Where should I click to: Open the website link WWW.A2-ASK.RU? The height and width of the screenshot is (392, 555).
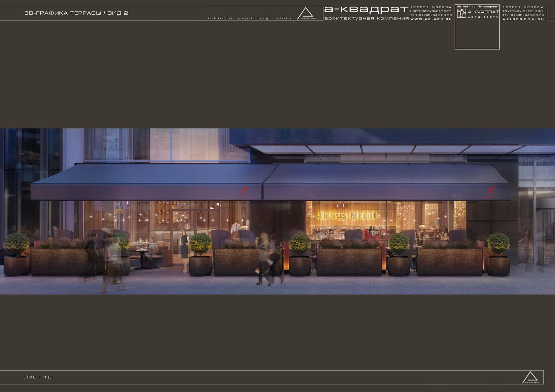431,19
